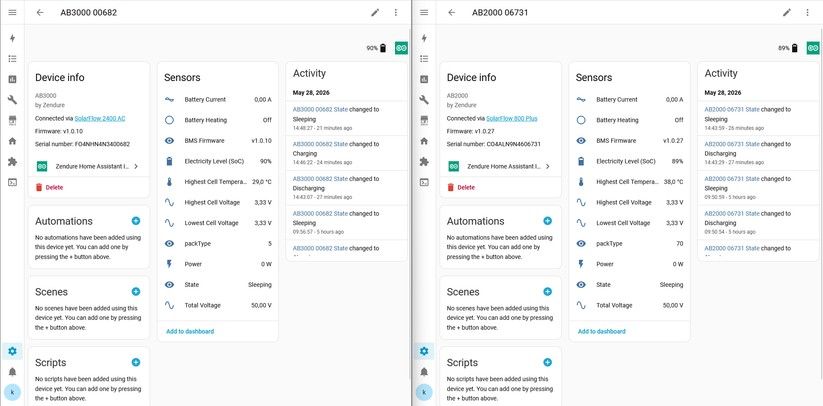Image resolution: width=823 pixels, height=406 pixels.
Task: Open Energy lightning icon in AB3000 sidebar
Action: click(13, 38)
